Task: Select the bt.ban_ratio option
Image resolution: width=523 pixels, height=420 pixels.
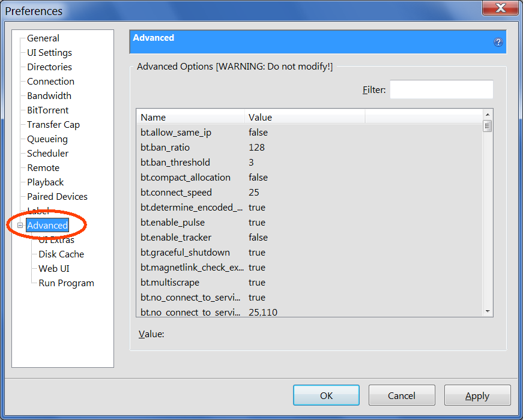Action: [309, 148]
